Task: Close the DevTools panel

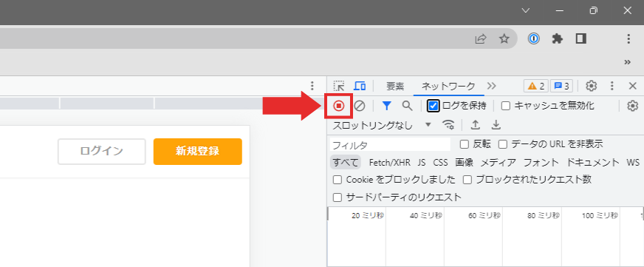Action: (x=633, y=86)
